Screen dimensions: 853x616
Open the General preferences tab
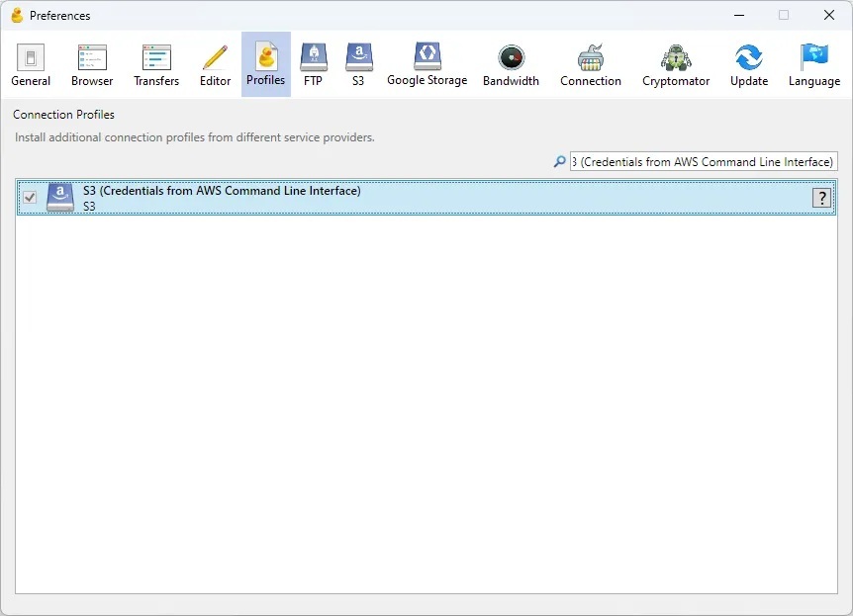point(31,64)
